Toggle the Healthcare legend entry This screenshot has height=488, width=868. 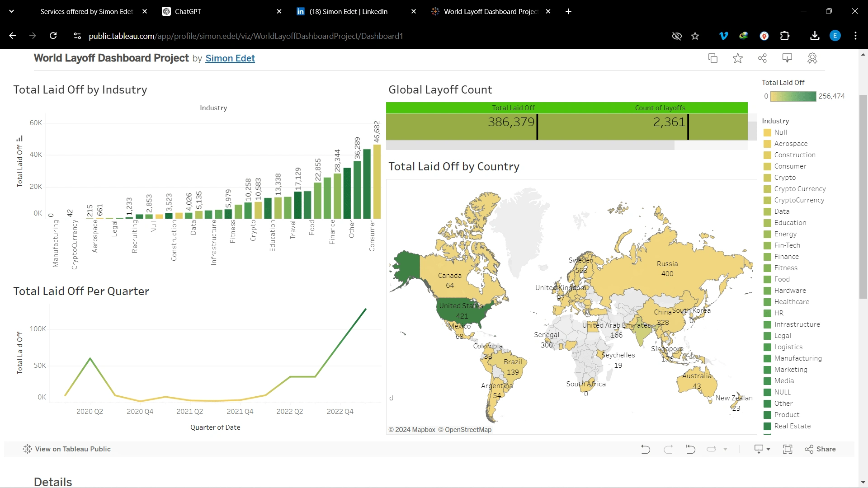pyautogui.click(x=792, y=302)
